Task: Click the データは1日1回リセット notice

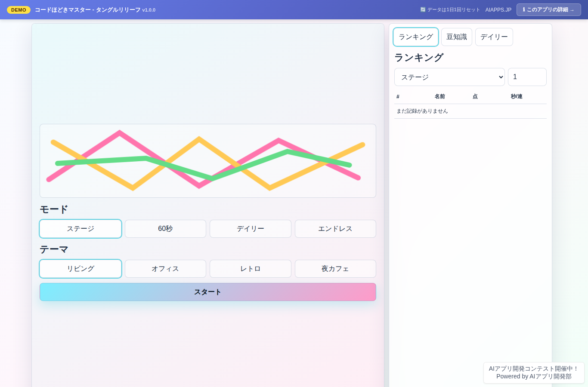Action: click(x=450, y=10)
